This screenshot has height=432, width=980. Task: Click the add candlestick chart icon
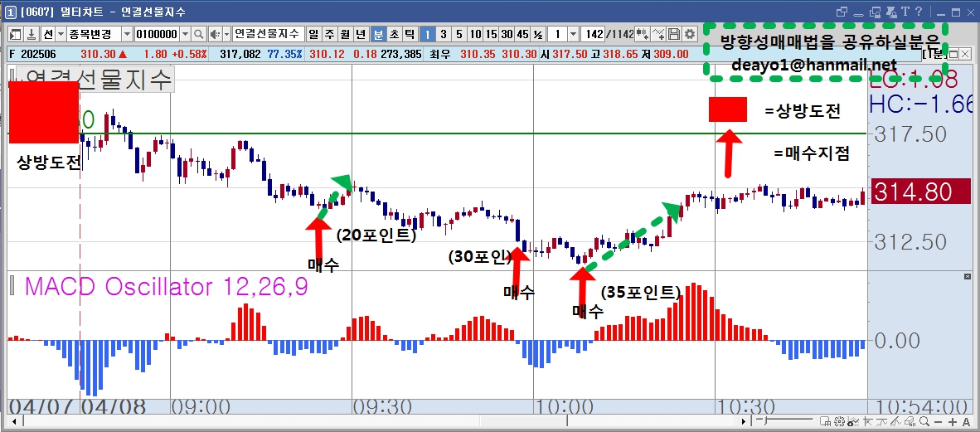[x=643, y=34]
